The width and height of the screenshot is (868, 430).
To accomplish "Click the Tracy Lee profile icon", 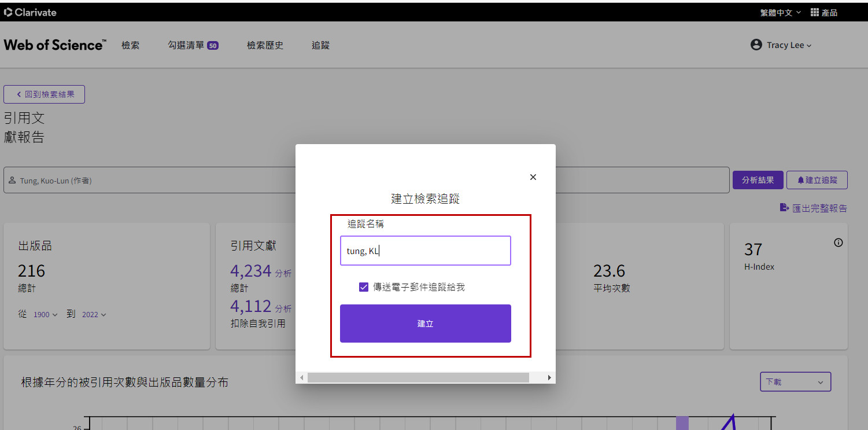I will tap(756, 45).
